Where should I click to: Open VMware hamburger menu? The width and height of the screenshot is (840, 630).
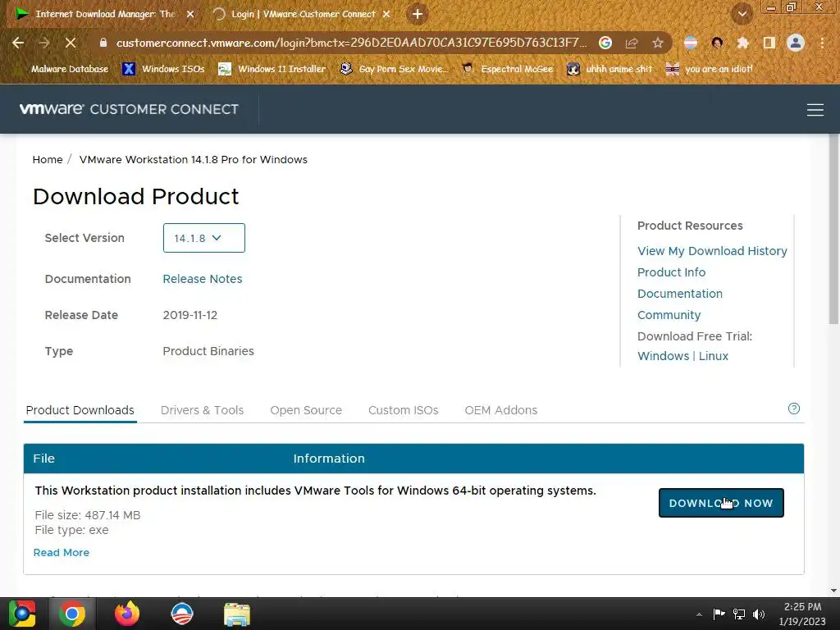(x=815, y=110)
